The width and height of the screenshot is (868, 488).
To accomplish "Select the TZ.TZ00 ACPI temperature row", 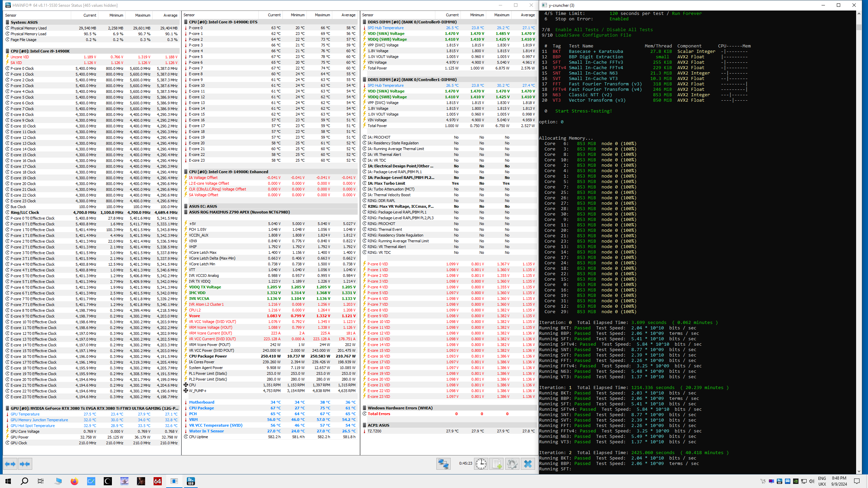I will [449, 431].
